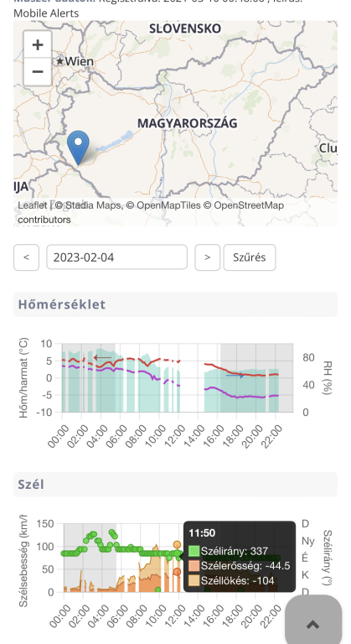
Task: Click orange Szélerősség swatch in tooltip
Action: (194, 565)
